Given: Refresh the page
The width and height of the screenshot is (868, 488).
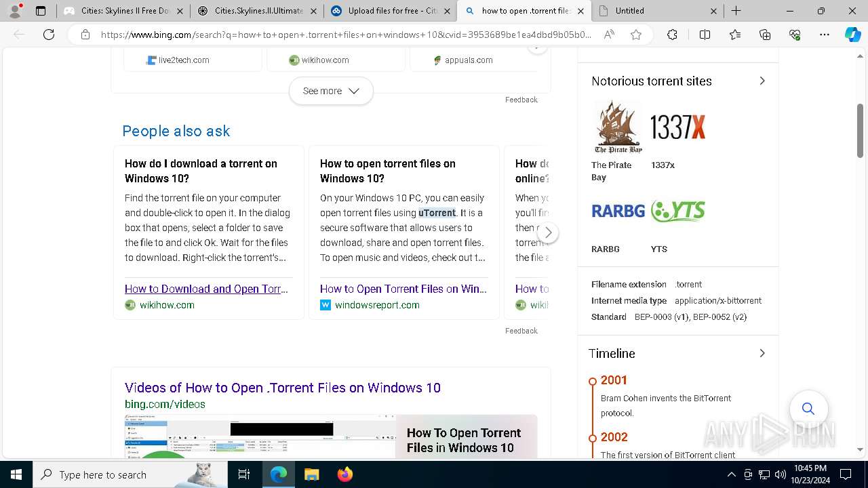Looking at the screenshot, I should tap(49, 35).
